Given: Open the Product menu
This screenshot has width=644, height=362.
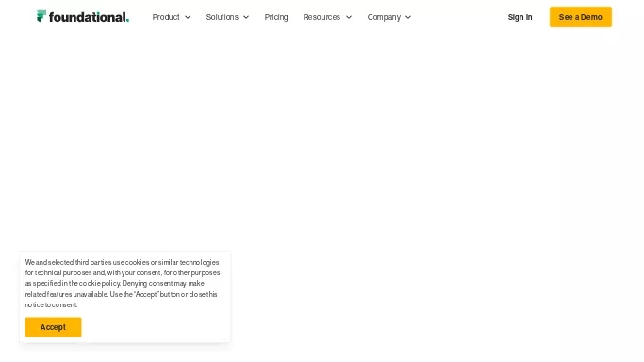Looking at the screenshot, I should click(x=166, y=17).
